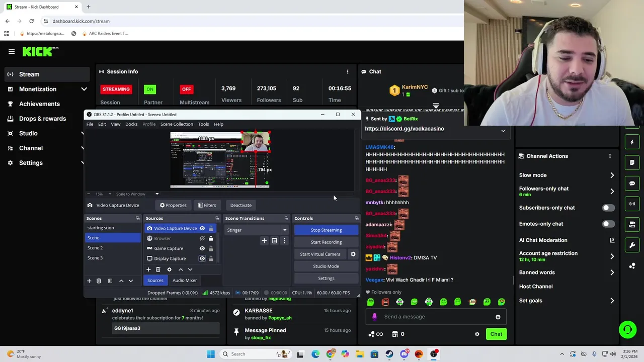Click the chat bubble sidebar icon
Image resolution: width=644 pixels, height=362 pixels.
tap(632, 183)
